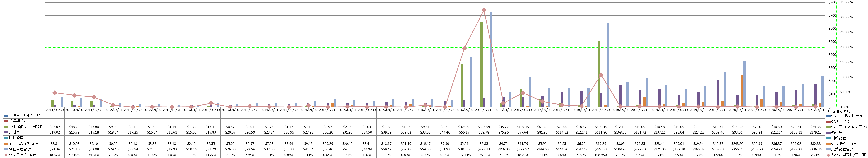Image resolution: width=868 pixels, height=158 pixels.
Task: Click the light blue bar at 2018/06/30
Action: [x=608, y=65]
